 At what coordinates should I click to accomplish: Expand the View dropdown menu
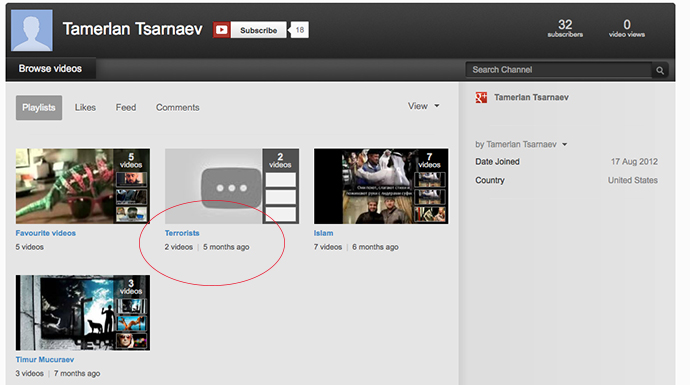coord(423,106)
